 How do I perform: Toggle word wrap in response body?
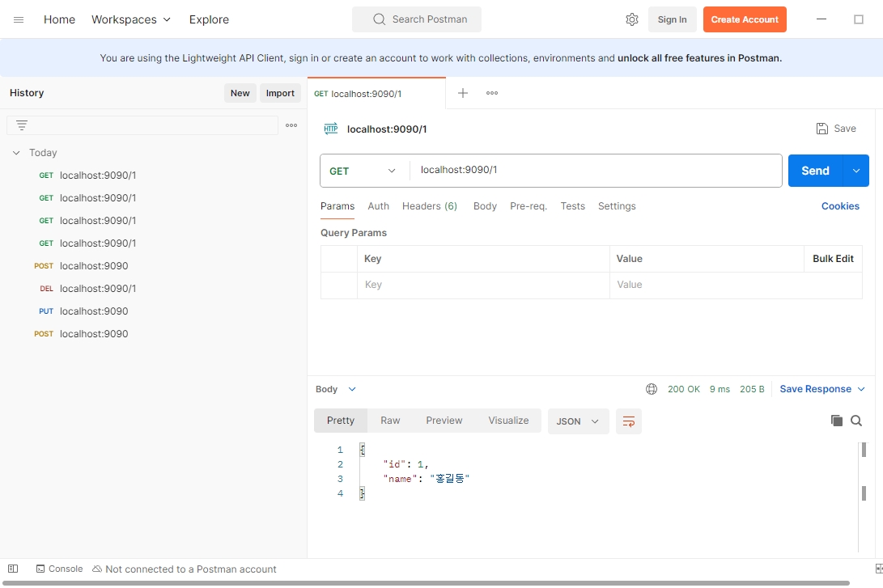point(629,421)
